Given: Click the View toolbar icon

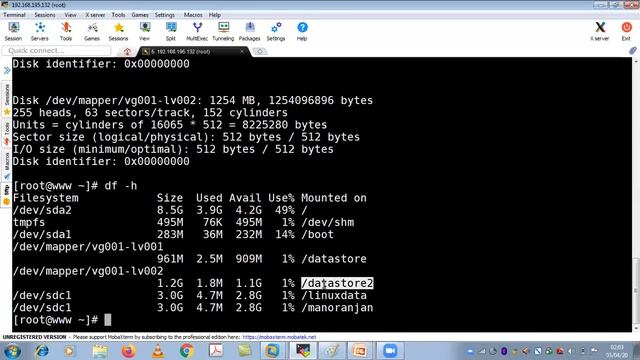Looking at the screenshot, I should pos(144,31).
